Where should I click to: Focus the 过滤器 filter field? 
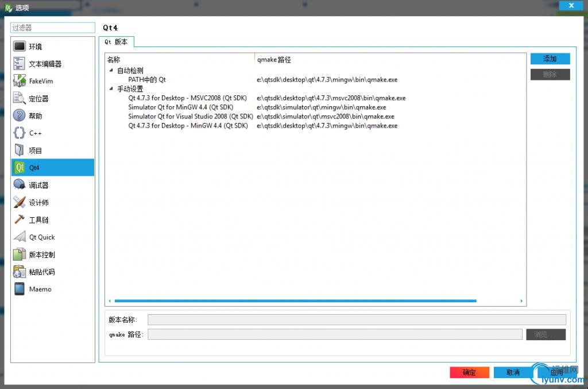coord(52,28)
